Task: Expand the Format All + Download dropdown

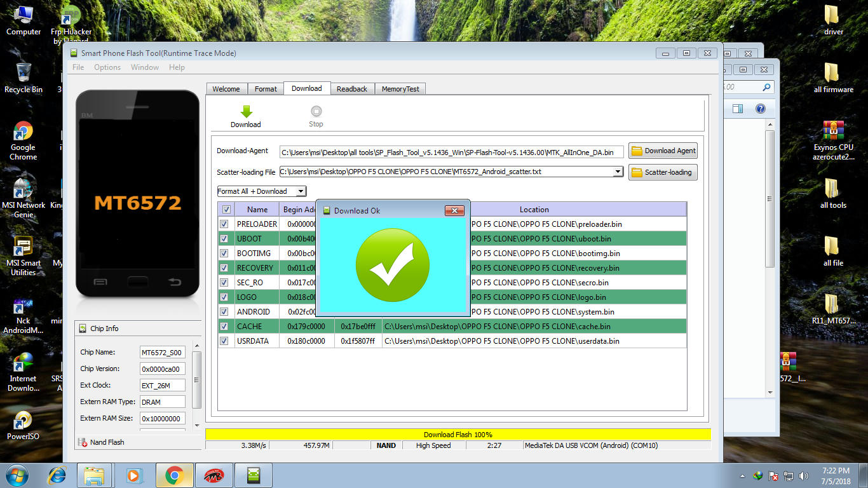Action: [301, 191]
